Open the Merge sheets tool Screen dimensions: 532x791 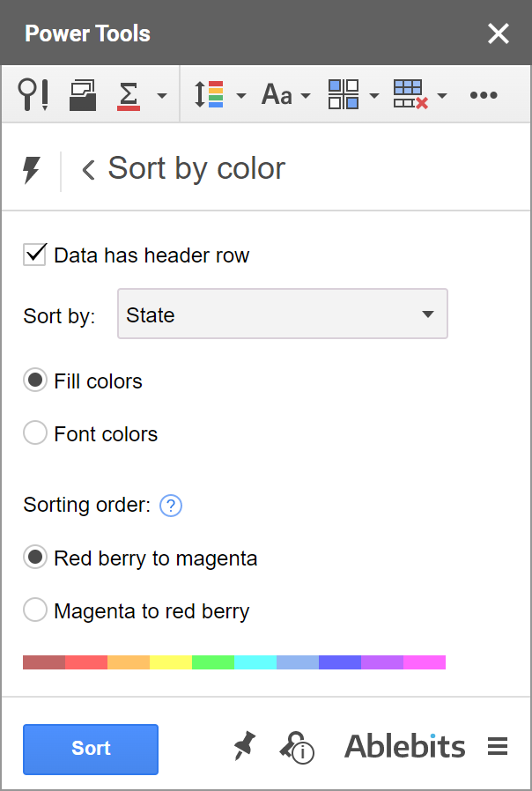click(82, 94)
